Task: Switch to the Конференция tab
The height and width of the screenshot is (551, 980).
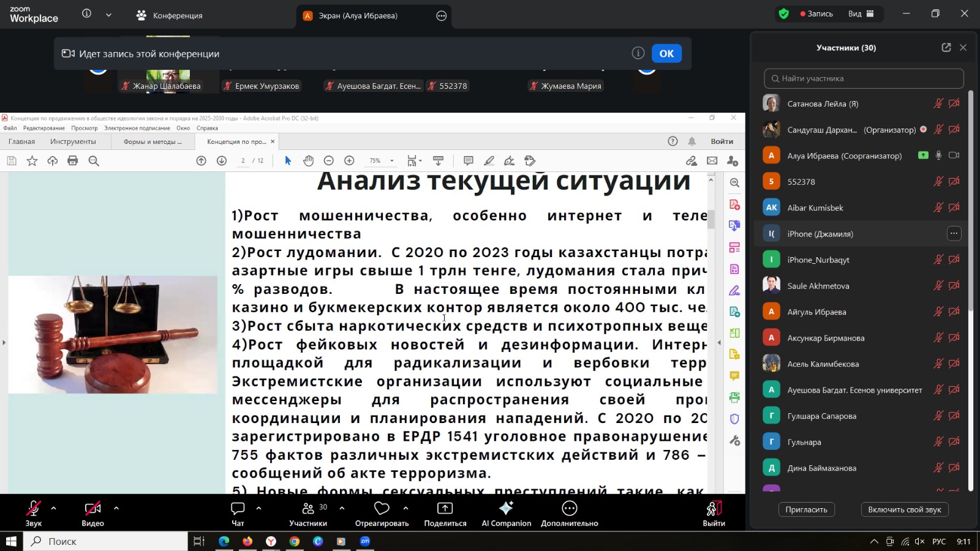Action: tap(170, 15)
